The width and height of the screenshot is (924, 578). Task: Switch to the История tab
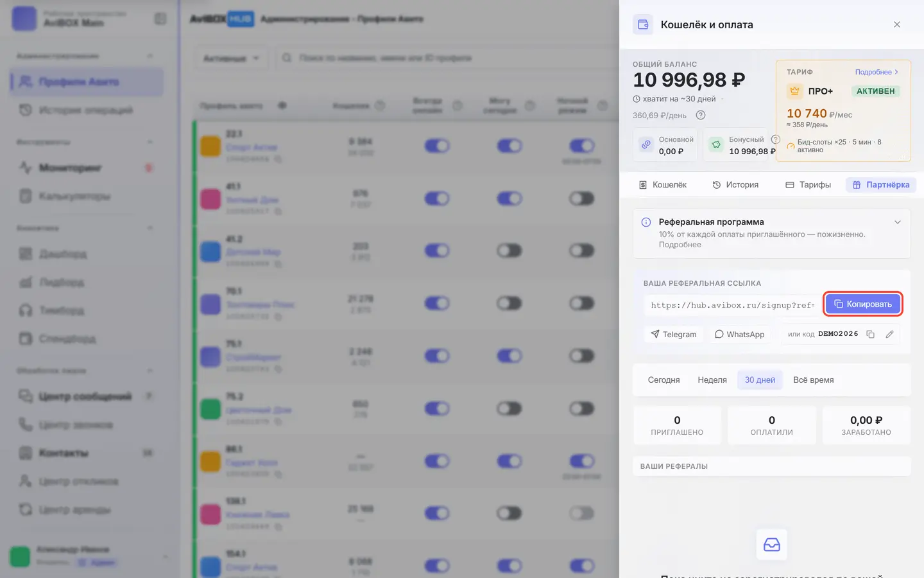coord(735,185)
